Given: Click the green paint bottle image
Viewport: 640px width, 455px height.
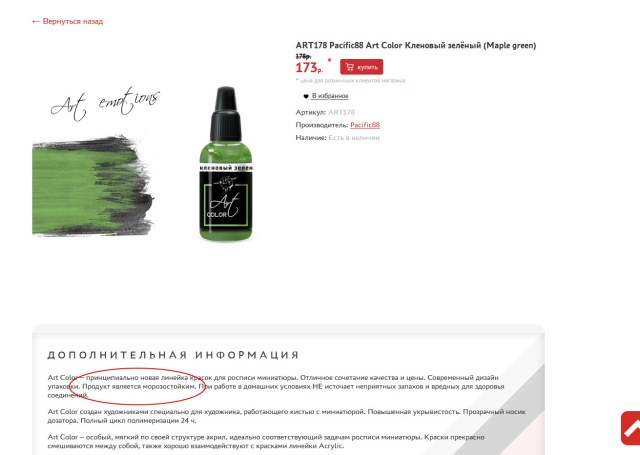Looking at the screenshot, I should (x=226, y=163).
